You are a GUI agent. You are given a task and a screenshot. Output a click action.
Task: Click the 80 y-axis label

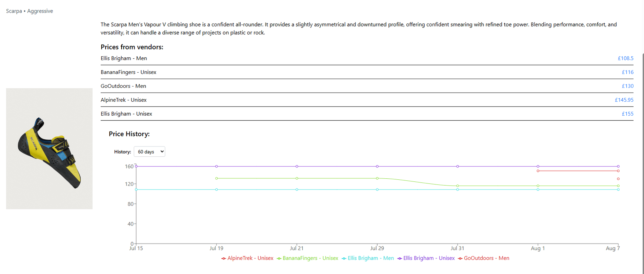click(x=130, y=204)
